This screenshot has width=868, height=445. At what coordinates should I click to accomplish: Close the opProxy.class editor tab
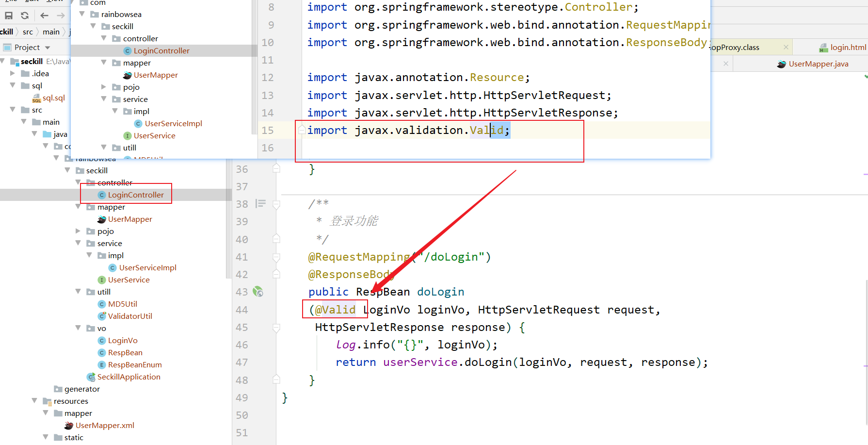coord(786,47)
